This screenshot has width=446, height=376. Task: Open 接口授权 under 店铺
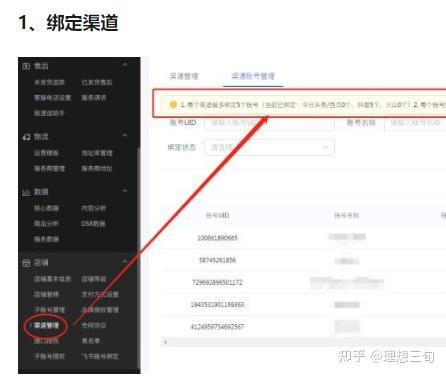46,341
